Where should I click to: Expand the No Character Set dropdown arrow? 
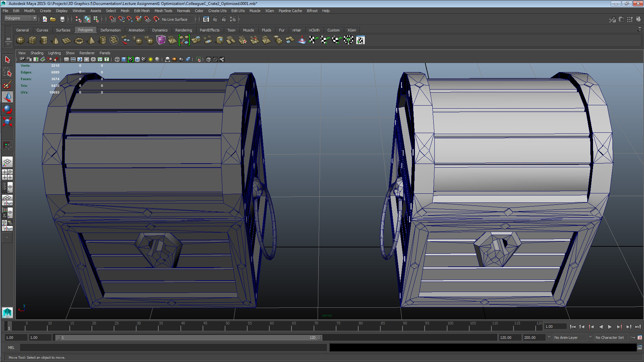pos(590,337)
